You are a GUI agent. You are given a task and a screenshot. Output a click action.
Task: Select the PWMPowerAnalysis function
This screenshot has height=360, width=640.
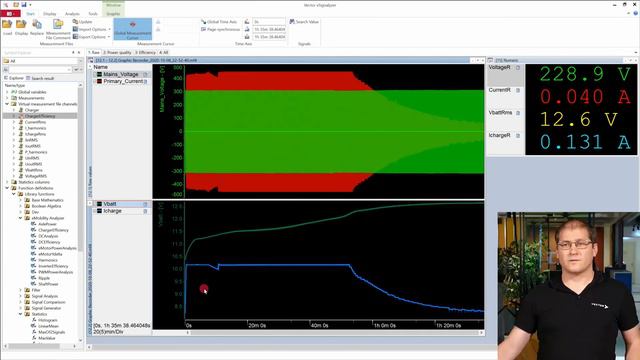[56, 272]
